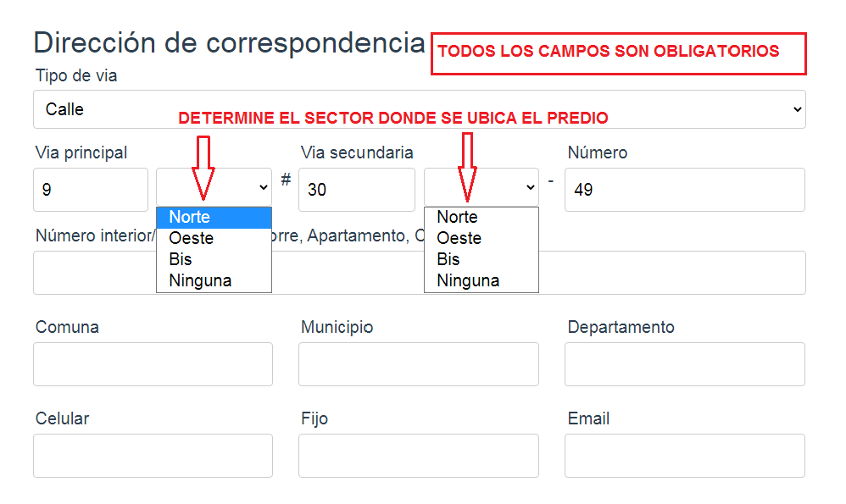Select Norte in the Via principal list
This screenshot has width=846, height=504.
pos(214,218)
